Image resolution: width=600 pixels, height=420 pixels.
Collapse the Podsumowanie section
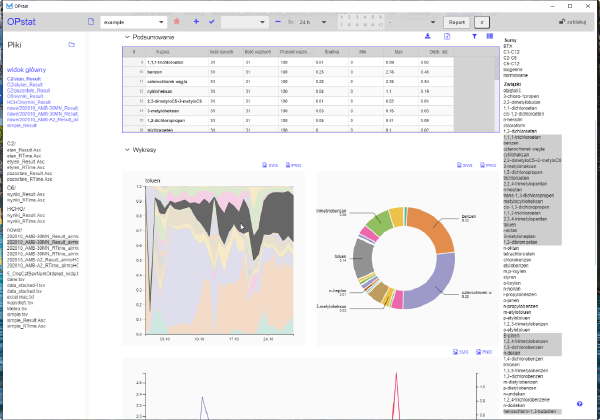126,37
